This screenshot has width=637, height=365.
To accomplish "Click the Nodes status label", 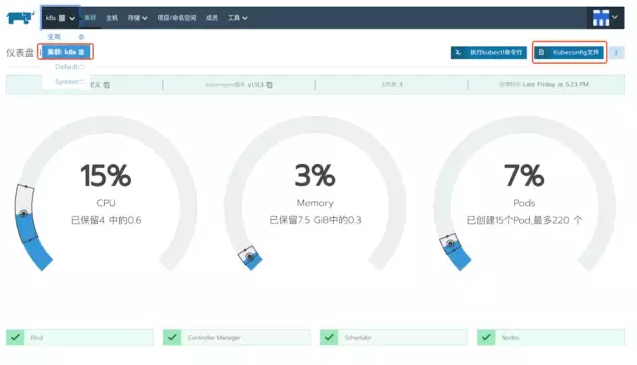I will [510, 337].
